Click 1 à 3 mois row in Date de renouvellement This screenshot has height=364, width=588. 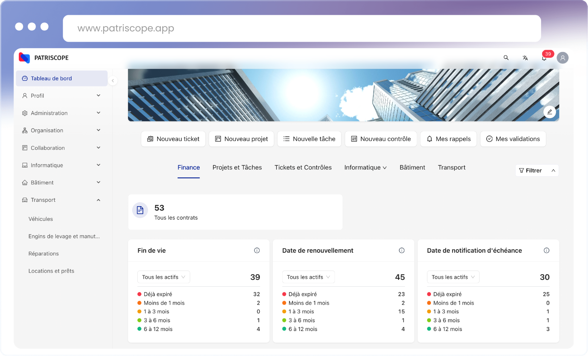tap(343, 311)
